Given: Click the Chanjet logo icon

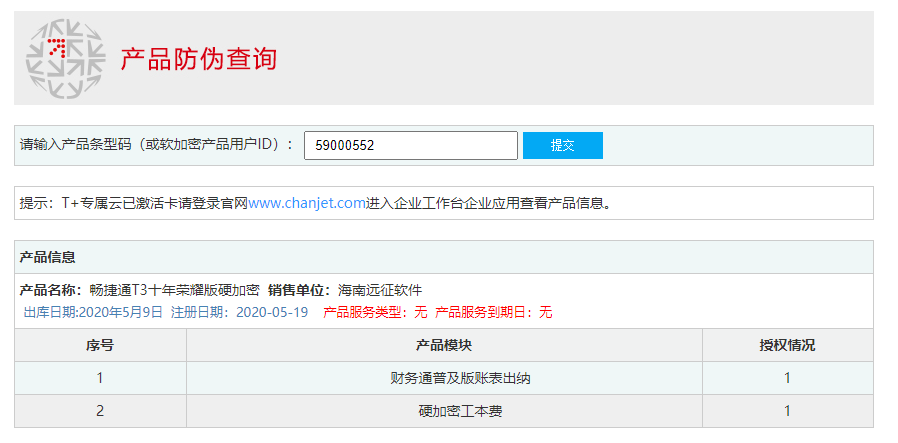Looking at the screenshot, I should tap(65, 58).
